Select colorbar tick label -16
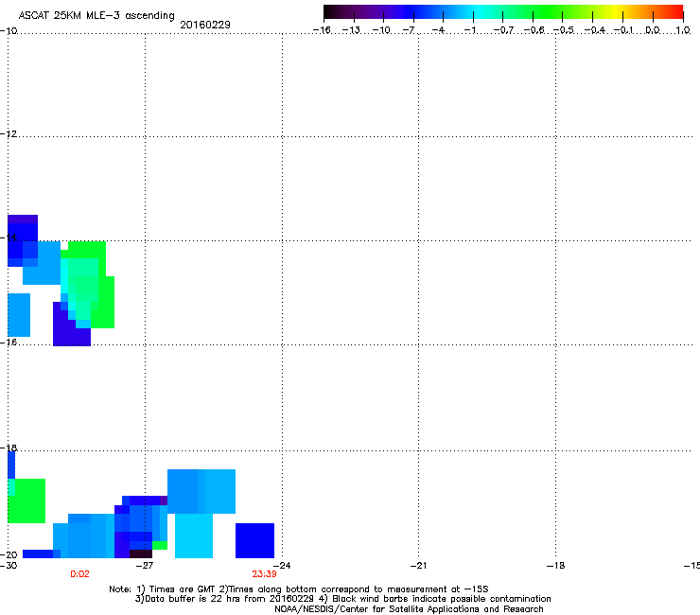This screenshot has width=700, height=615. coord(322,30)
